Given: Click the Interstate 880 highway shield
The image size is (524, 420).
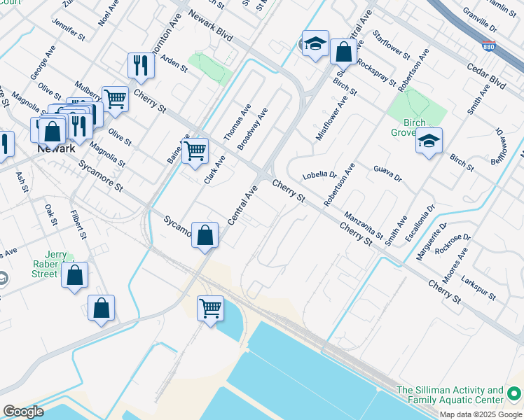Looking at the screenshot, I should (x=488, y=46).
